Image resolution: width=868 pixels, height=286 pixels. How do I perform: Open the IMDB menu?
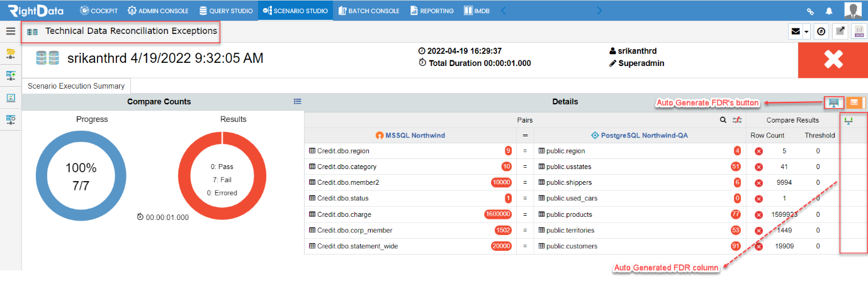476,11
